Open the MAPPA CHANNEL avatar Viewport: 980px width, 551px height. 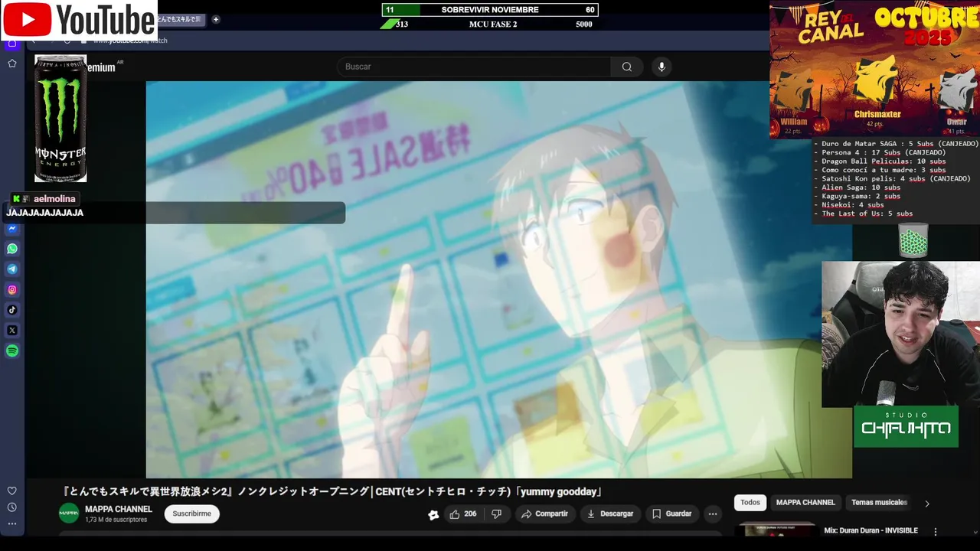(69, 514)
